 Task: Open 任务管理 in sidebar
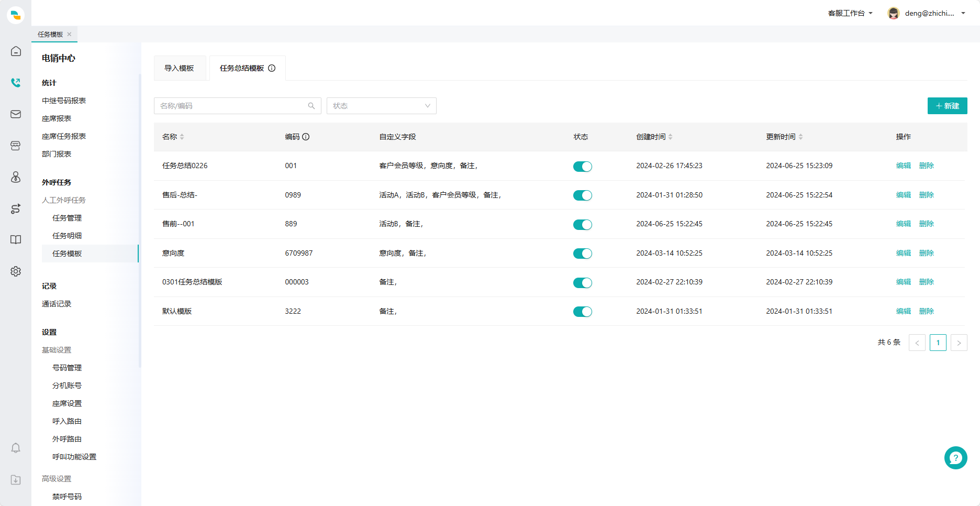point(67,218)
